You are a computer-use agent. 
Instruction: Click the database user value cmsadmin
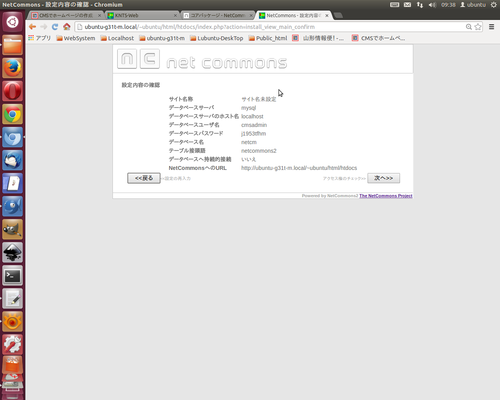[254, 125]
